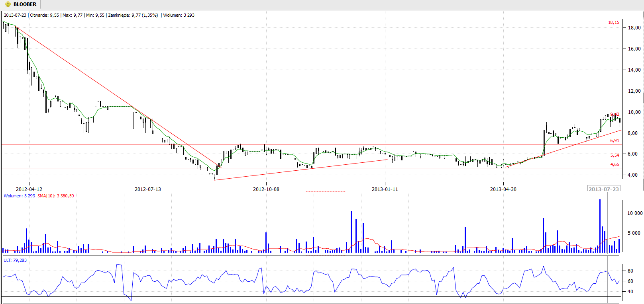644x304 pixels.
Task: Click the blue Wolumen panel label
Action: [19, 196]
